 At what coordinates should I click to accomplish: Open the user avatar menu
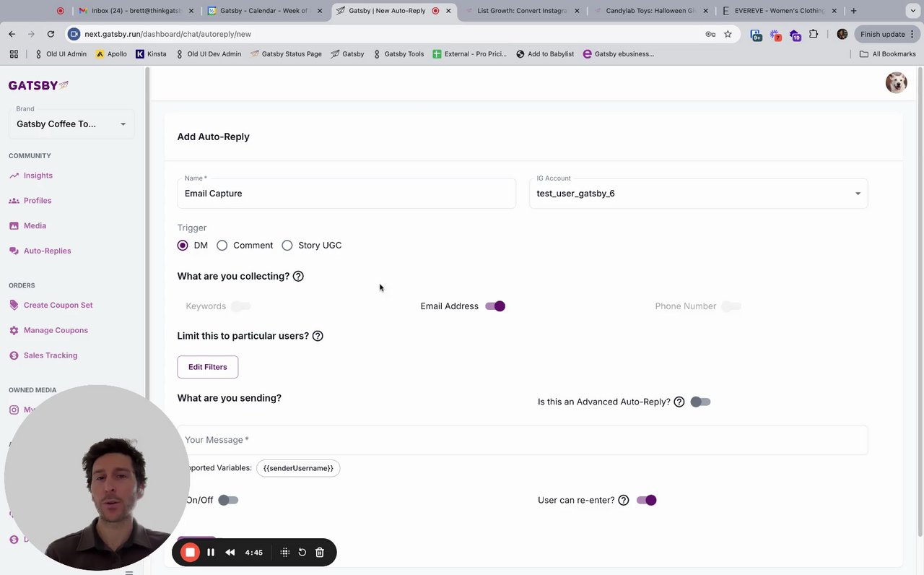pyautogui.click(x=897, y=83)
